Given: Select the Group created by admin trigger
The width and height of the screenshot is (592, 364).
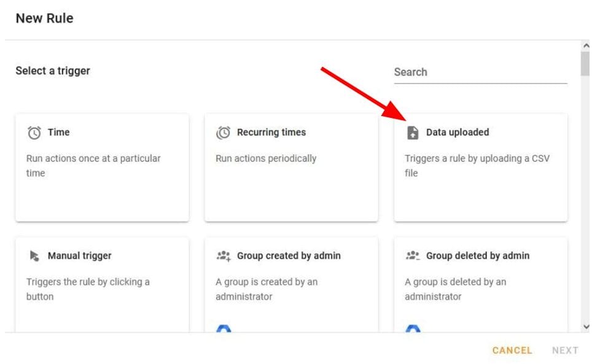Looking at the screenshot, I should [291, 282].
